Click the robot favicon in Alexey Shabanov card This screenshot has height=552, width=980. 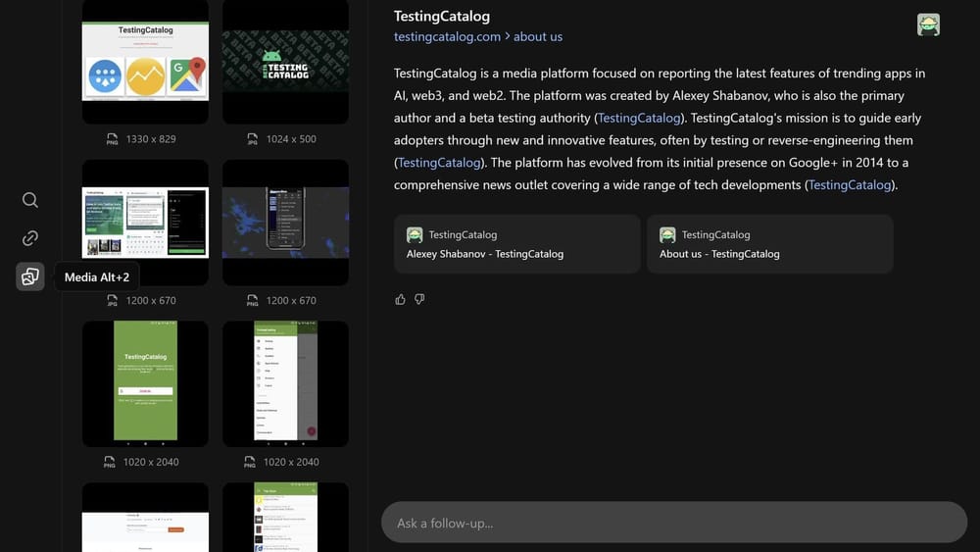(x=415, y=235)
